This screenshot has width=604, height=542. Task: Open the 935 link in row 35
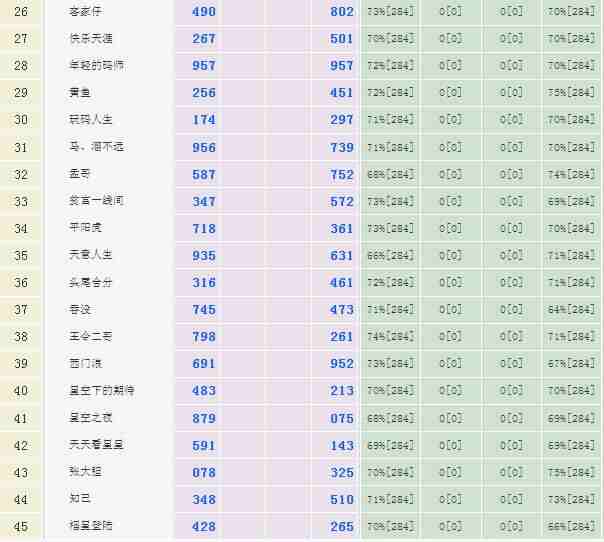(204, 255)
